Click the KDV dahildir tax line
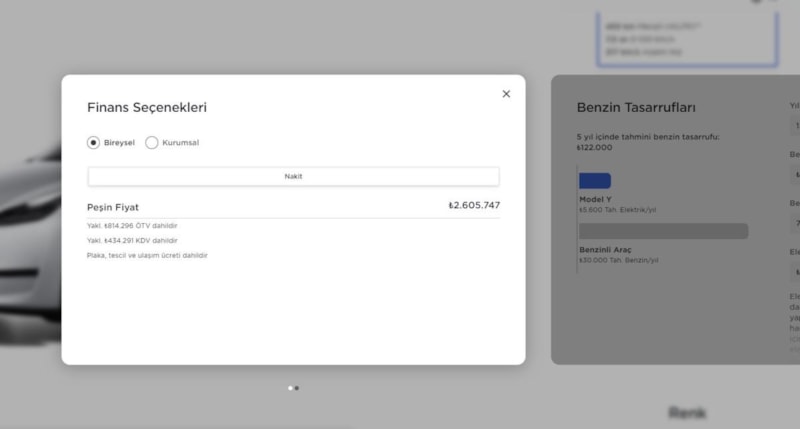The image size is (800, 429). coord(132,241)
